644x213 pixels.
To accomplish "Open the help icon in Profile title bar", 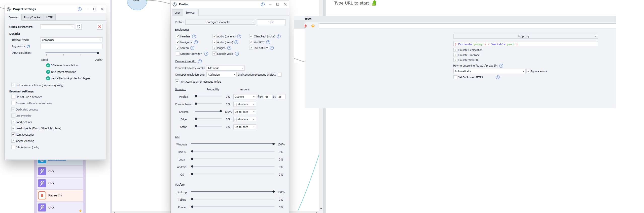I will (263, 4).
